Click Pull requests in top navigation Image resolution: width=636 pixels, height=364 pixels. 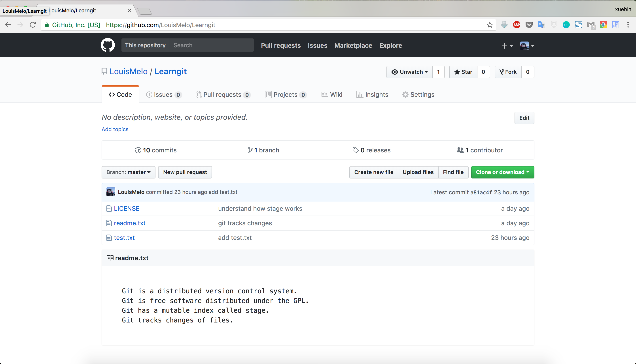click(281, 45)
